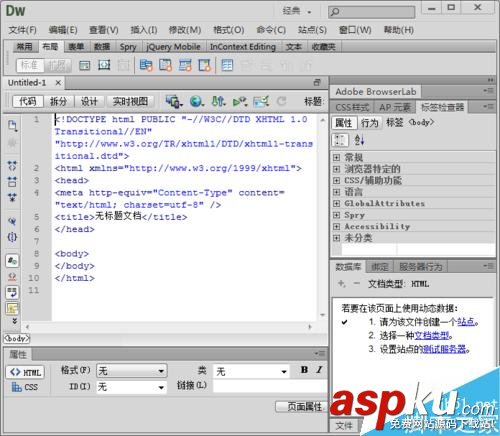The height and width of the screenshot is (436, 500).
Task: Expand the 常规 category
Action: point(337,157)
